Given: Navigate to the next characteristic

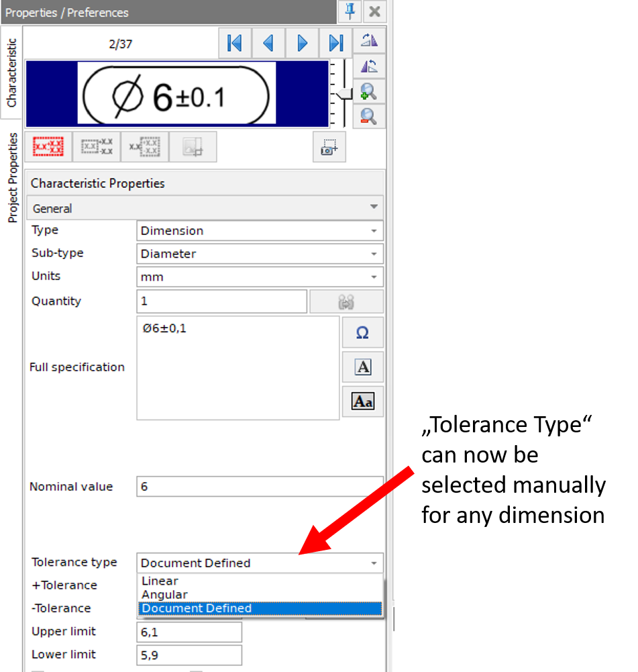Looking at the screenshot, I should (302, 42).
